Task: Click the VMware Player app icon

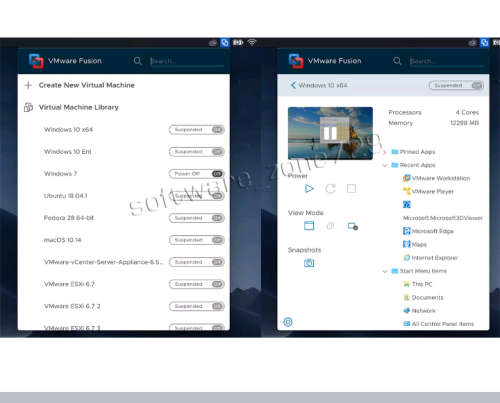Action: [406, 191]
